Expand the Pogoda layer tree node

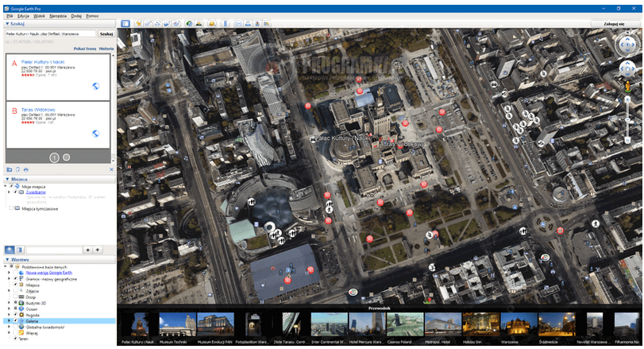tap(10, 315)
